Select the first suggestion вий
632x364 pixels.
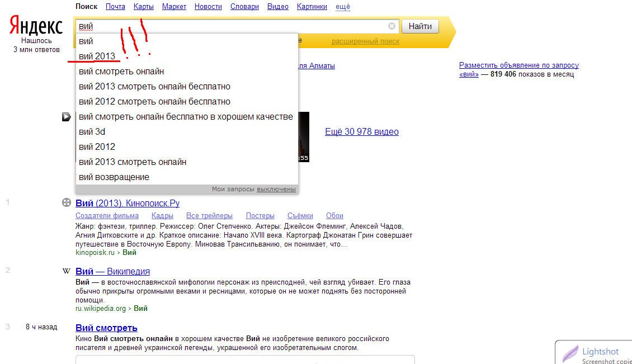(187, 41)
